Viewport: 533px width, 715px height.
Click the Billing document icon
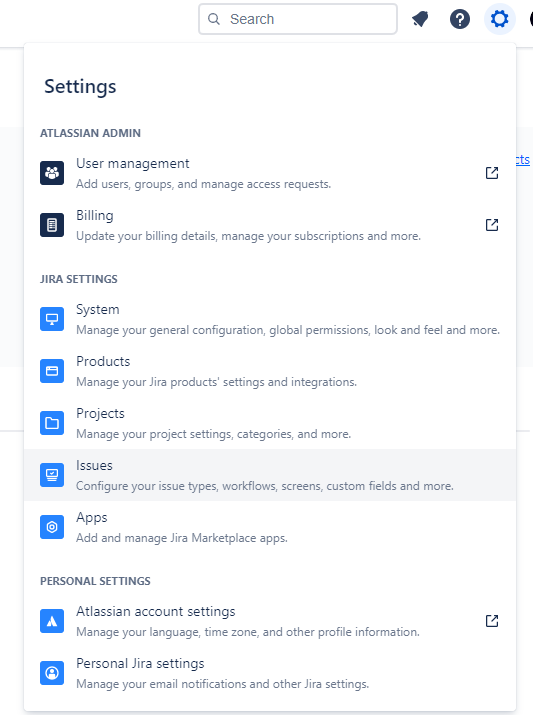click(x=52, y=225)
